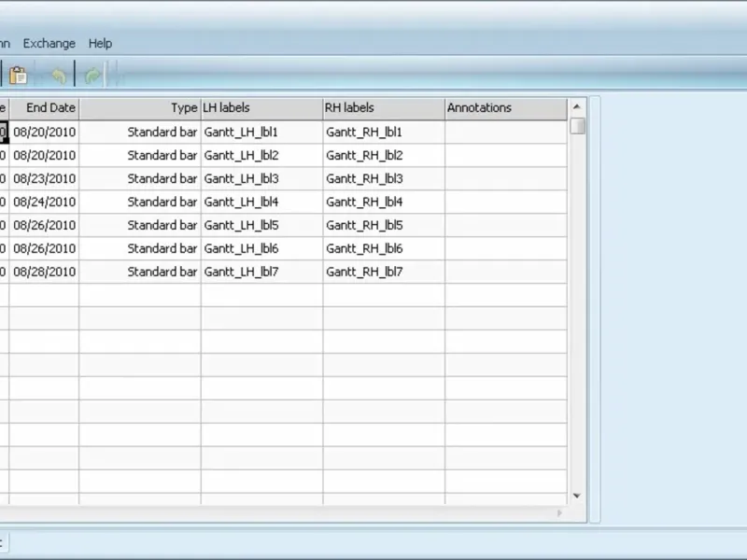Select cell Gantt_LH_lbl6

tap(262, 248)
